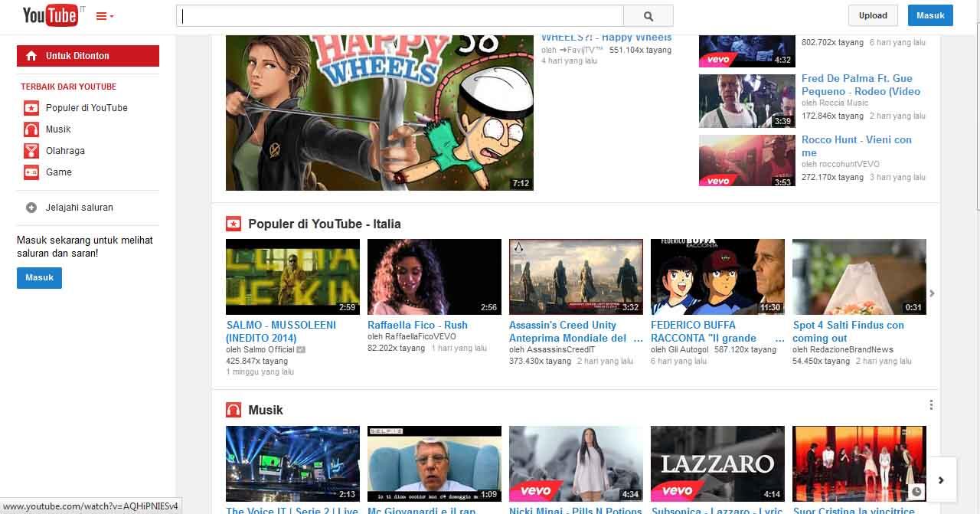Open SALMO - MUSSOLEENI video thumbnail
The image size is (980, 514).
292,277
